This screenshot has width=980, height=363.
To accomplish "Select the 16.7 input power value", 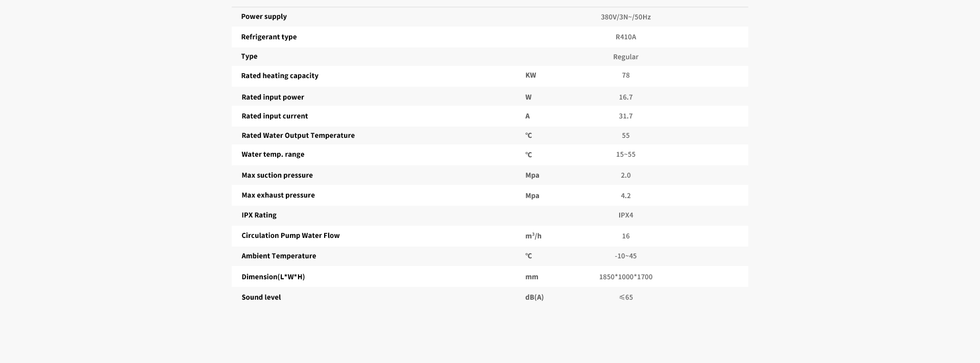I will coord(626,97).
